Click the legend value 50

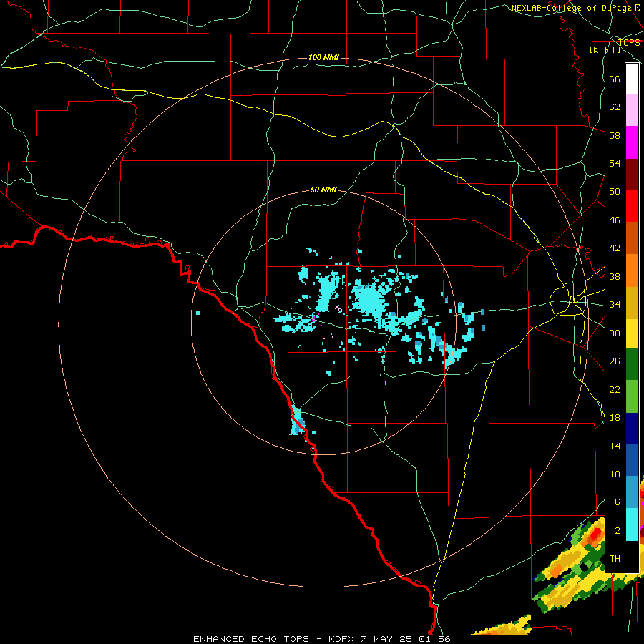pyautogui.click(x=615, y=192)
